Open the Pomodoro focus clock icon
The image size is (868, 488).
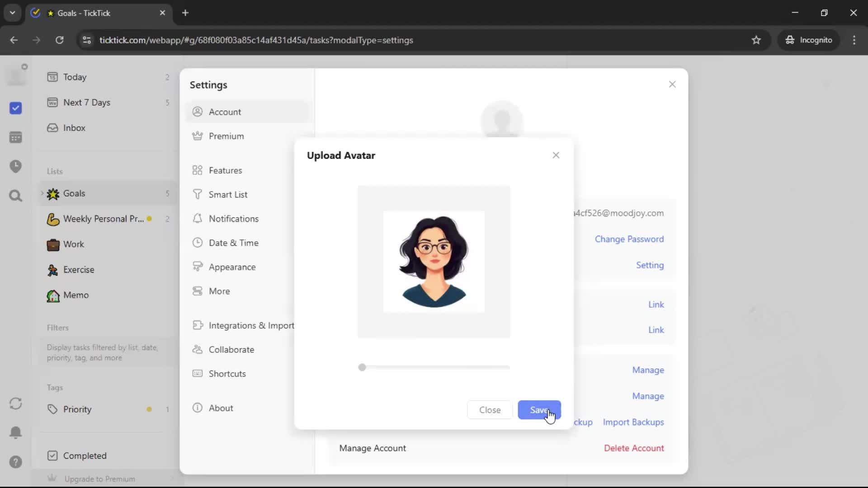pos(15,166)
